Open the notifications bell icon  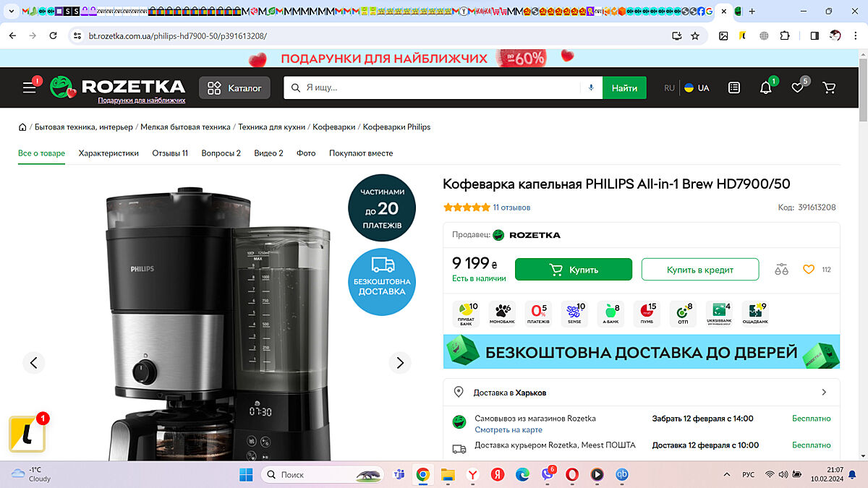tap(765, 88)
